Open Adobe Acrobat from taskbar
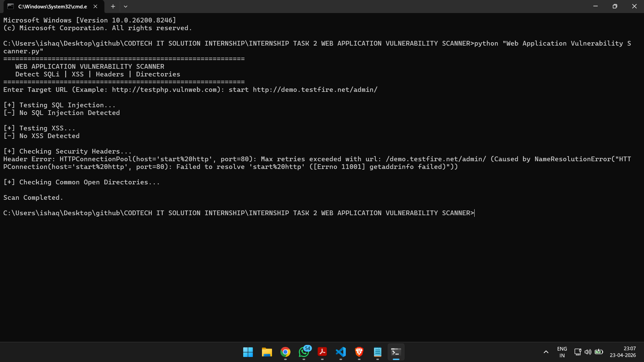644x362 pixels. 322,352
